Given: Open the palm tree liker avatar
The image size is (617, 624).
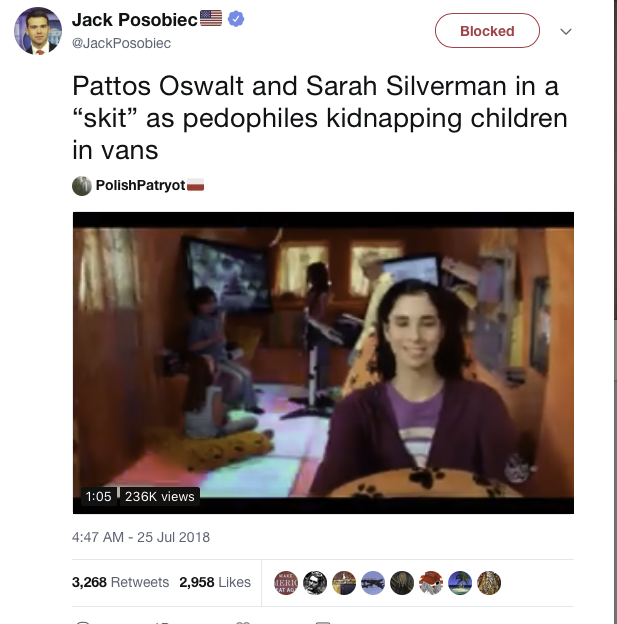Looking at the screenshot, I should [x=460, y=583].
